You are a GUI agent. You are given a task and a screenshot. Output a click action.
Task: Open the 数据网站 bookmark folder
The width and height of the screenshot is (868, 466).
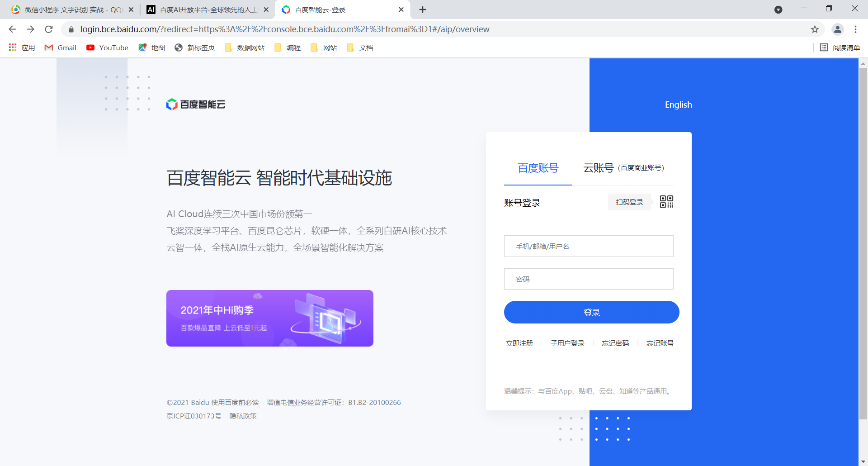244,48
